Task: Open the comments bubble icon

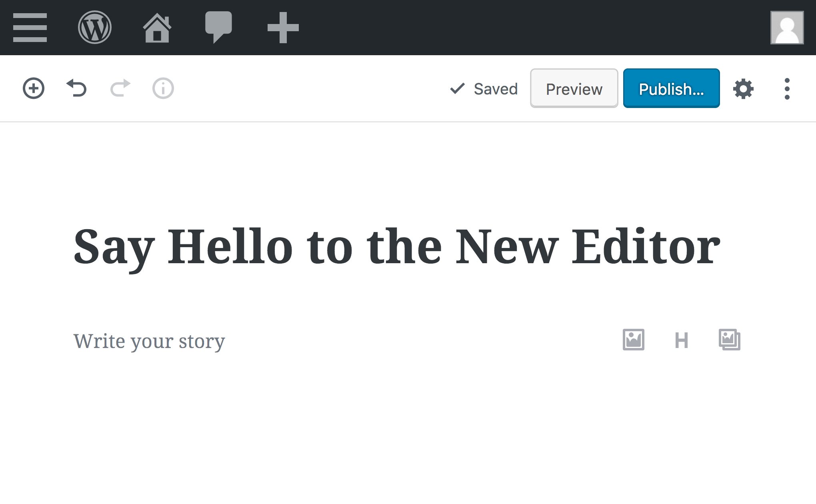Action: click(x=218, y=27)
